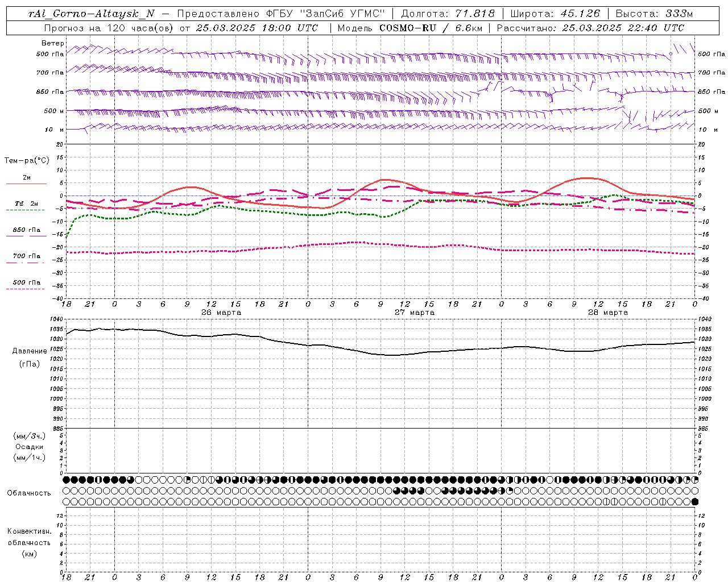The image size is (728, 582).
Task: Click the Давление pressure panel label
Action: tap(30, 351)
